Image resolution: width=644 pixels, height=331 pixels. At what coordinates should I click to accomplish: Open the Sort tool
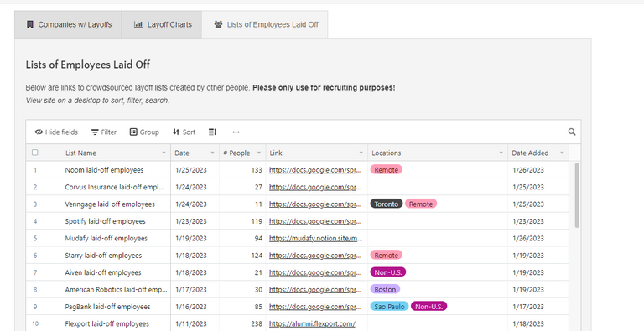184,132
